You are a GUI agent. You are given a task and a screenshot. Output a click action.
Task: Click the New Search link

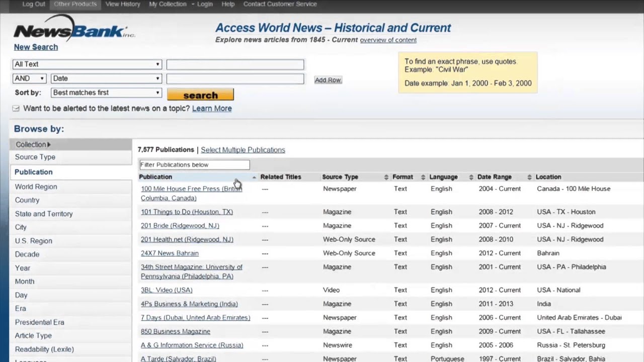point(36,47)
